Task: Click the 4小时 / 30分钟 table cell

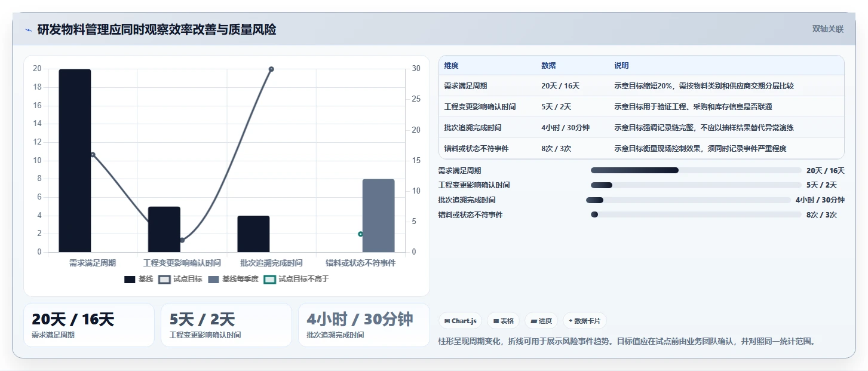Action: [x=566, y=128]
